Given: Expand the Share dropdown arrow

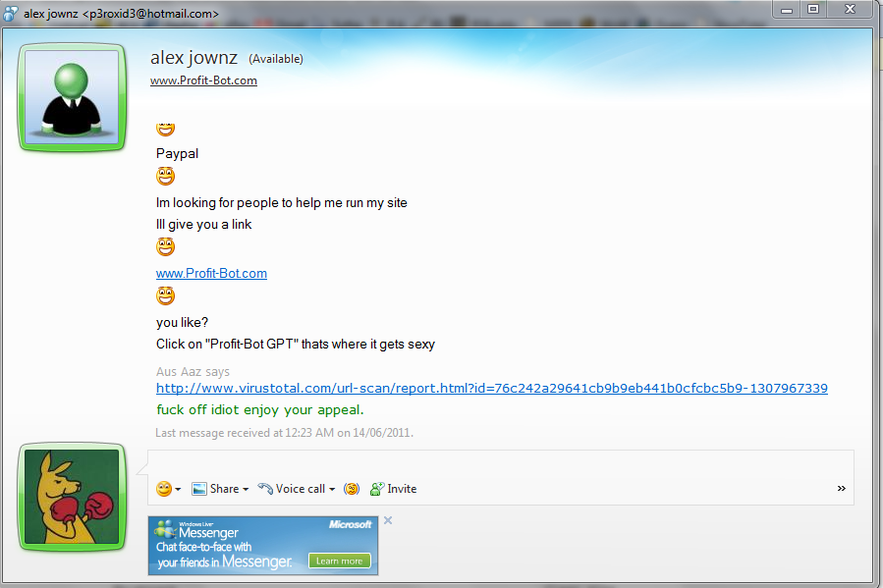Looking at the screenshot, I should click(x=246, y=489).
